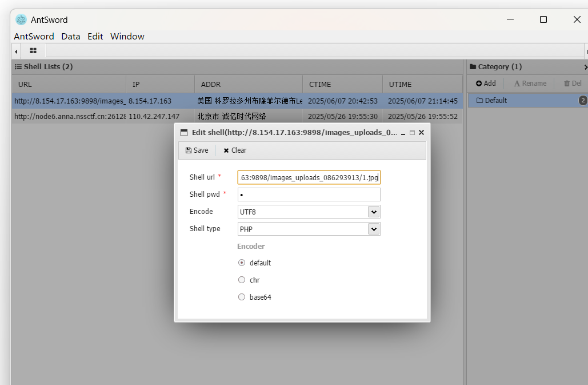This screenshot has width=588, height=385.
Task: Click the AntSword app logo icon
Action: click(21, 19)
